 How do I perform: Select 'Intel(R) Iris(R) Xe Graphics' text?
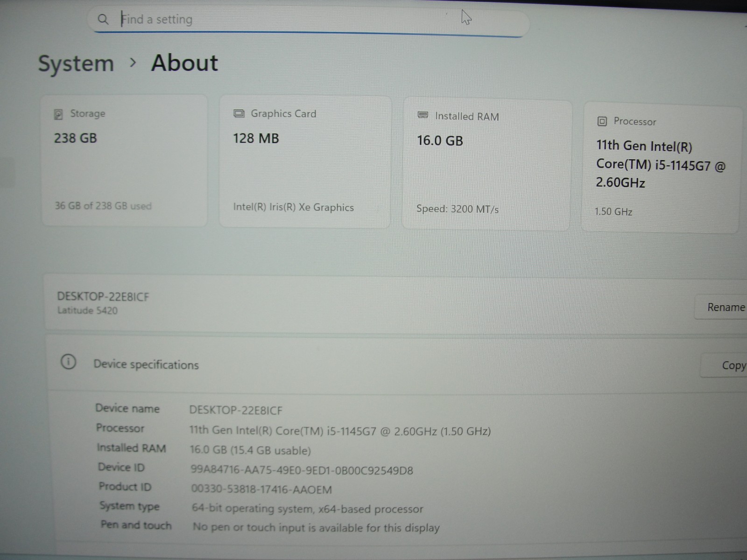coord(294,207)
